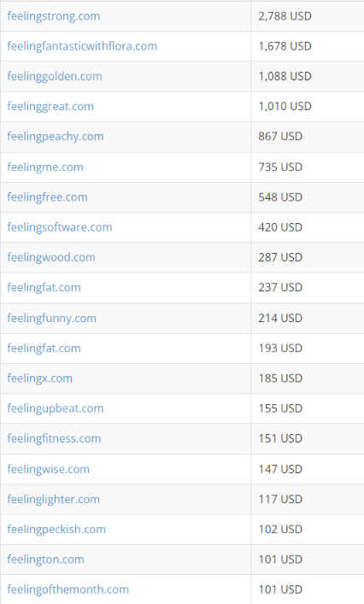Image resolution: width=364 pixels, height=604 pixels.
Task: Visit the feelingwise.com link
Action: click(48, 469)
